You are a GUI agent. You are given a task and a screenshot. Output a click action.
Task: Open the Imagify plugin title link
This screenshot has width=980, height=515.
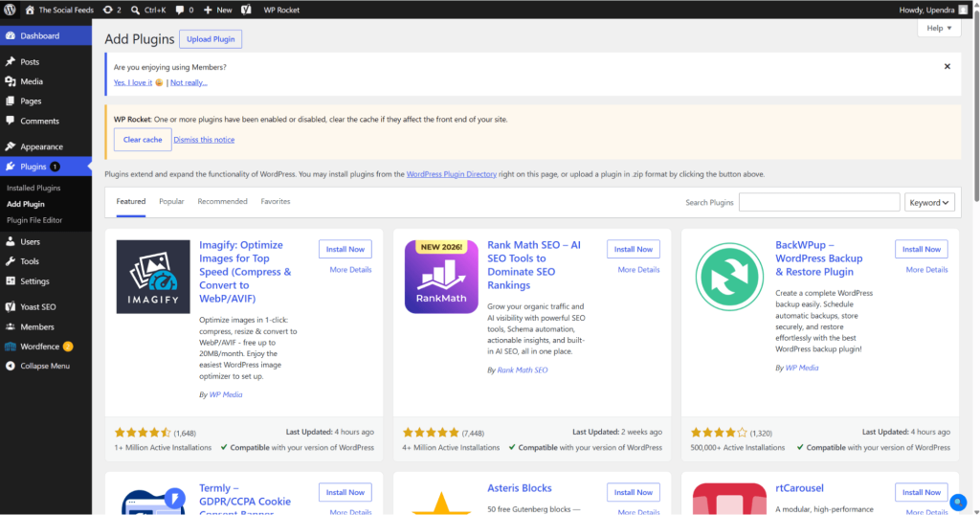click(245, 272)
